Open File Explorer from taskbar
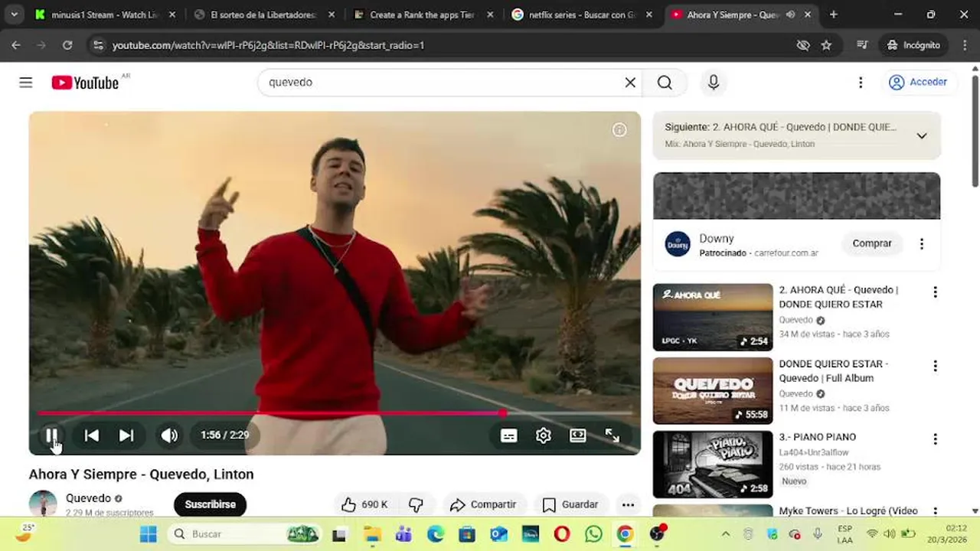 (372, 534)
